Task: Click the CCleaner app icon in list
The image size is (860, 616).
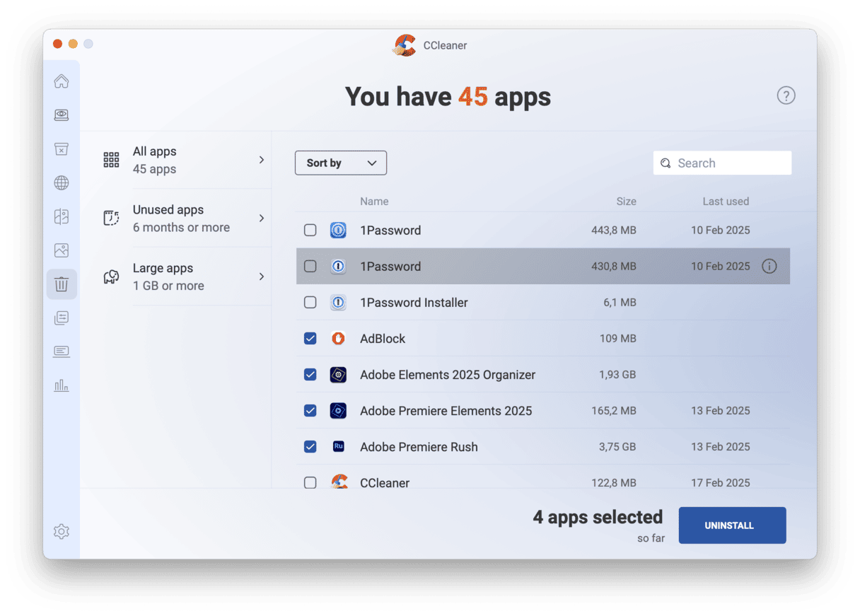Action: click(339, 482)
